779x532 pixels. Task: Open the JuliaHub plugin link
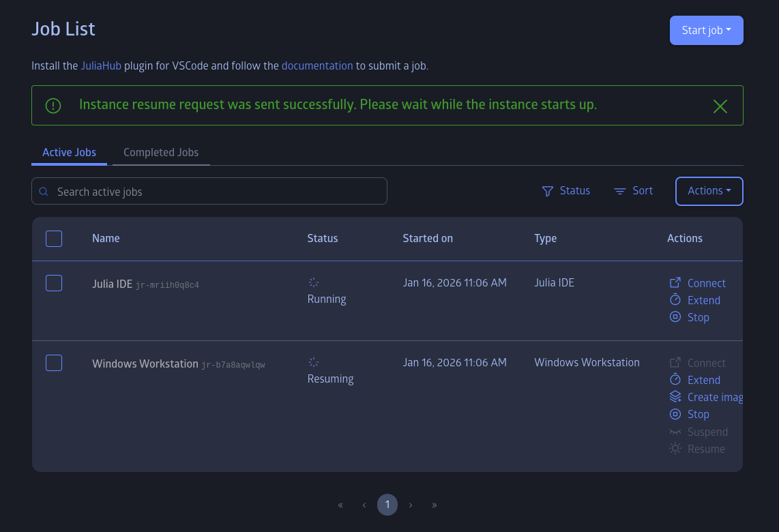(x=101, y=65)
